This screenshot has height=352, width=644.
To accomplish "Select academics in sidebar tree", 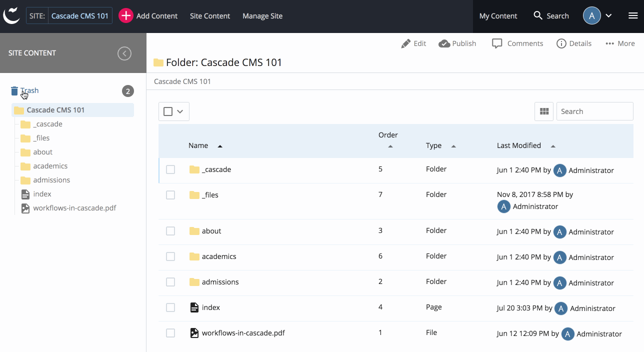I will point(50,166).
